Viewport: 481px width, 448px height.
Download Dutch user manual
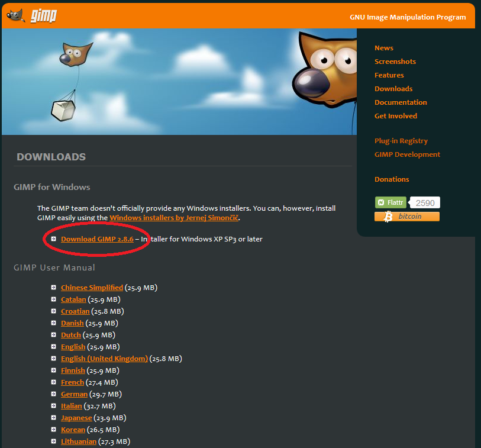pyautogui.click(x=71, y=335)
